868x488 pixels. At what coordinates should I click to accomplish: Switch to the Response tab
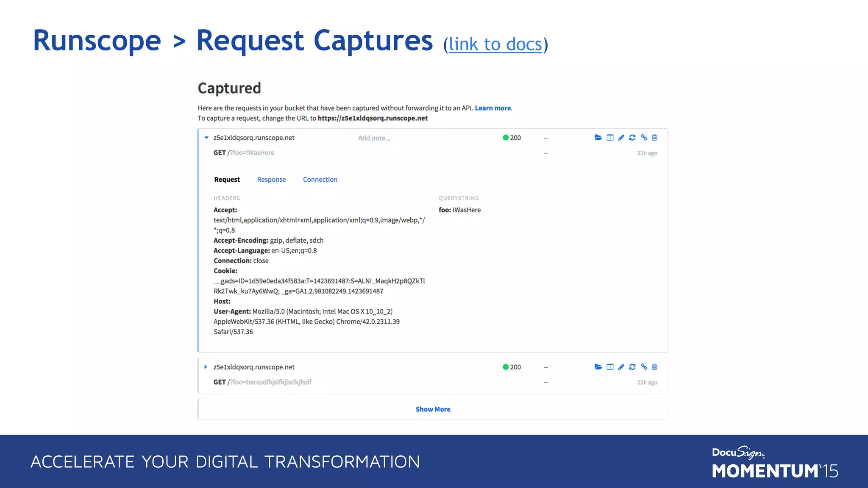tap(271, 180)
